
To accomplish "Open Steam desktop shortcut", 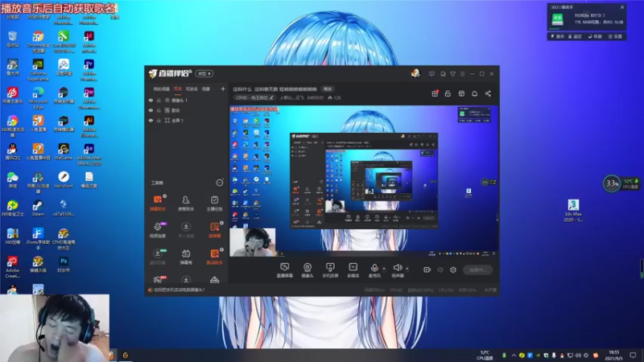I will (x=38, y=208).
